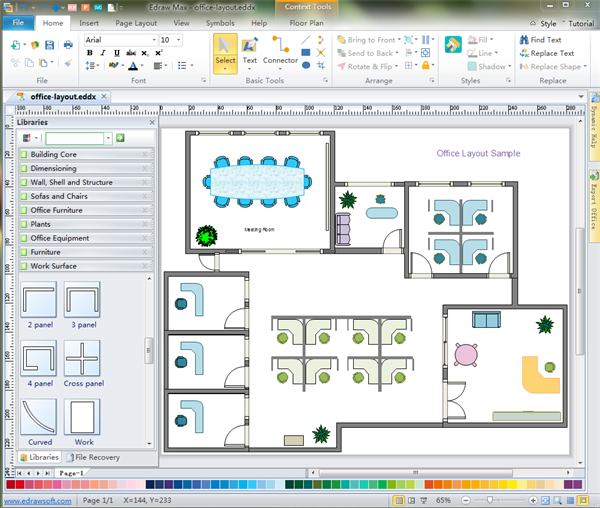Open the Page Layout ribbon tab

point(135,22)
